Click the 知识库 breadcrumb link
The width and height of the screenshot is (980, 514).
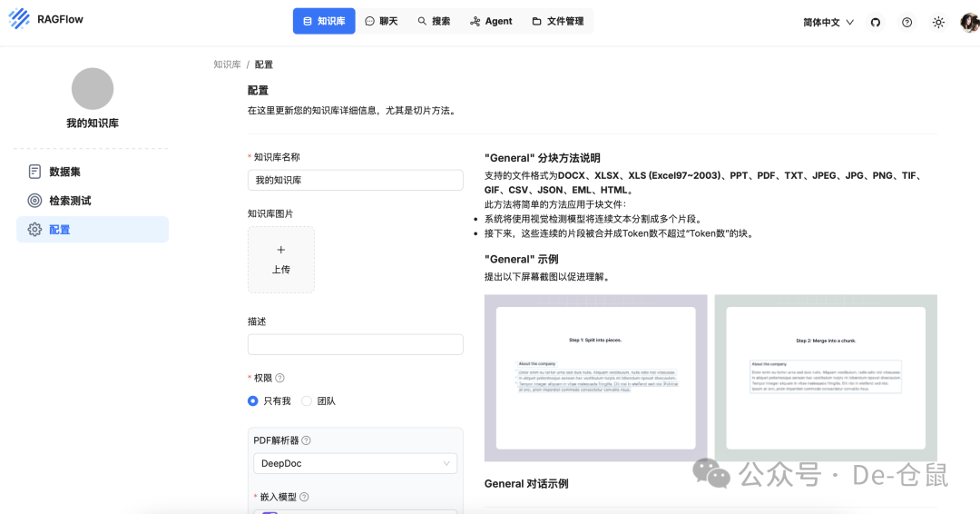pos(227,64)
